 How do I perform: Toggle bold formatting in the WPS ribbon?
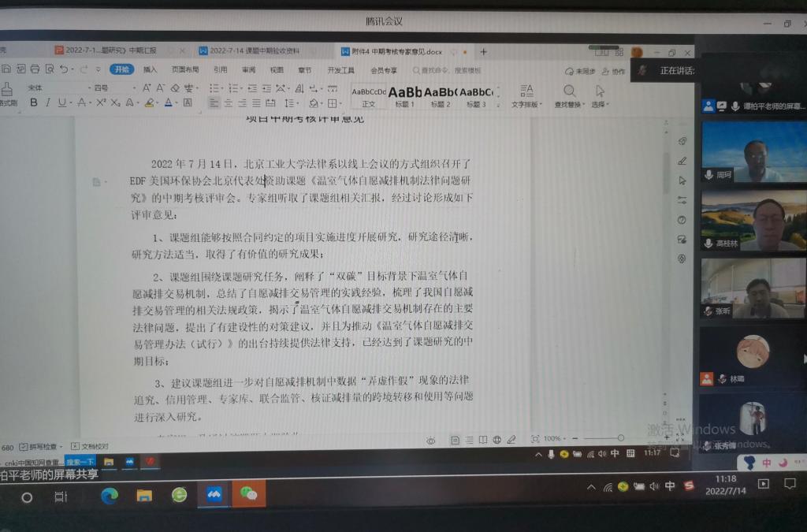(34, 102)
